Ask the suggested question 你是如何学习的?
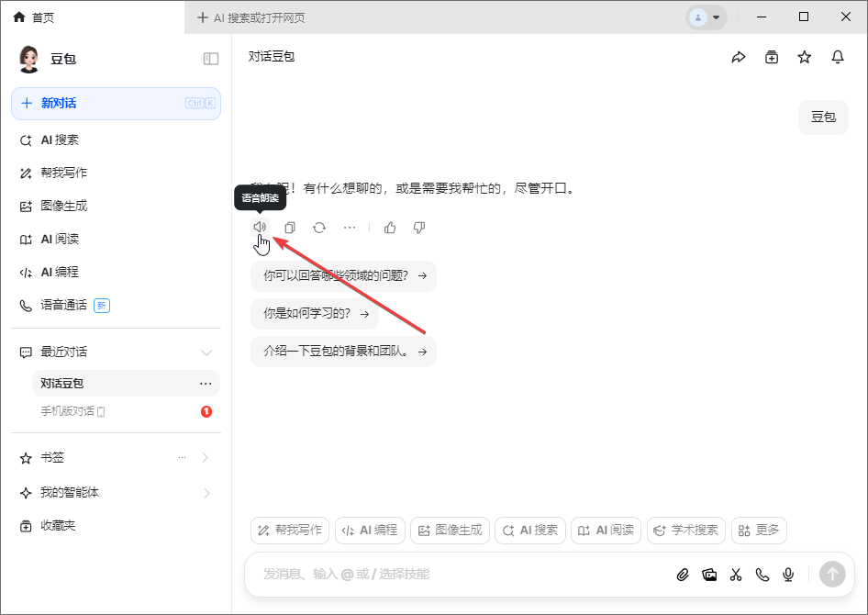 click(315, 312)
